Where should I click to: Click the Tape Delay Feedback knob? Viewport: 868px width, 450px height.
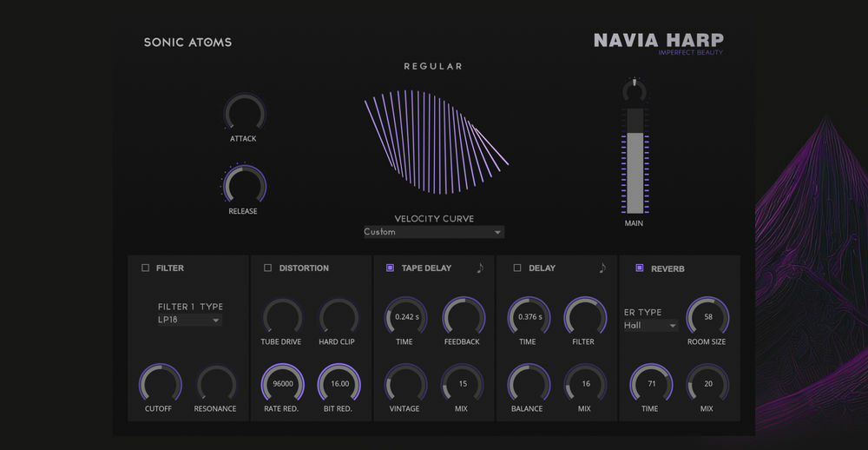click(x=464, y=316)
